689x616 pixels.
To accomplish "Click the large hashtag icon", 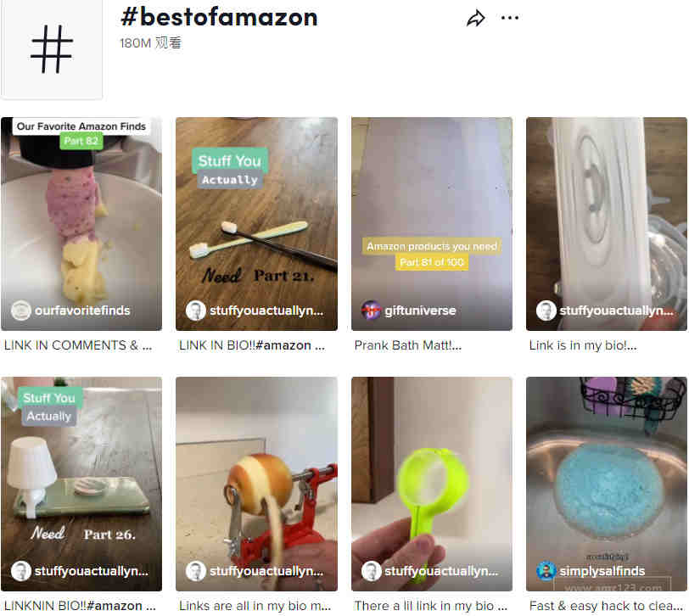I will (x=52, y=48).
